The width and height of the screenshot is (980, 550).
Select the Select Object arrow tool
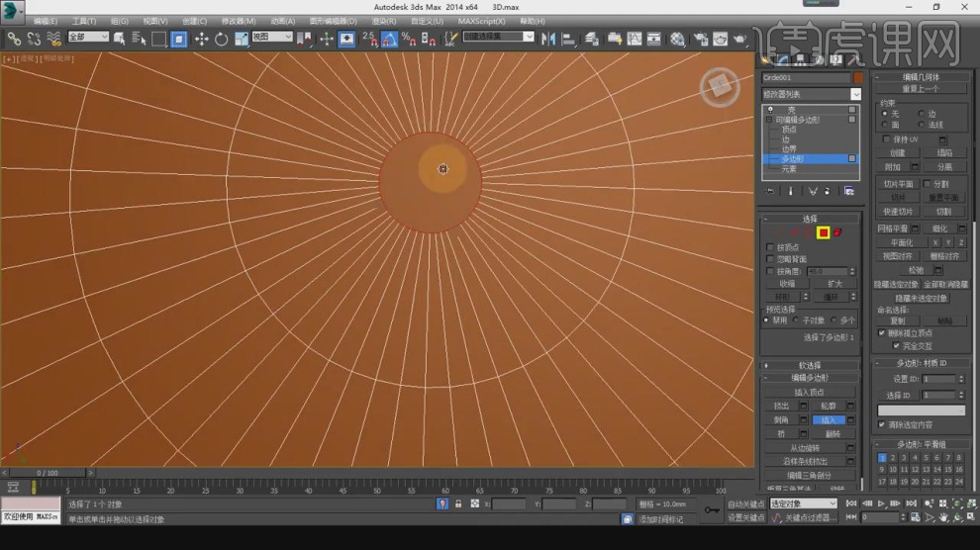(119, 39)
